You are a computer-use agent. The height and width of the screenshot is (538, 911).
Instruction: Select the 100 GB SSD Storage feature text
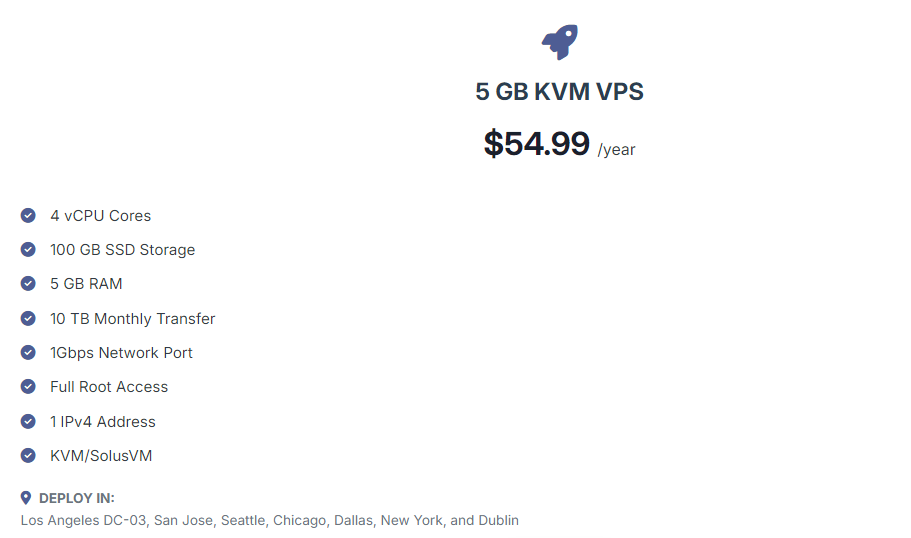(x=123, y=250)
